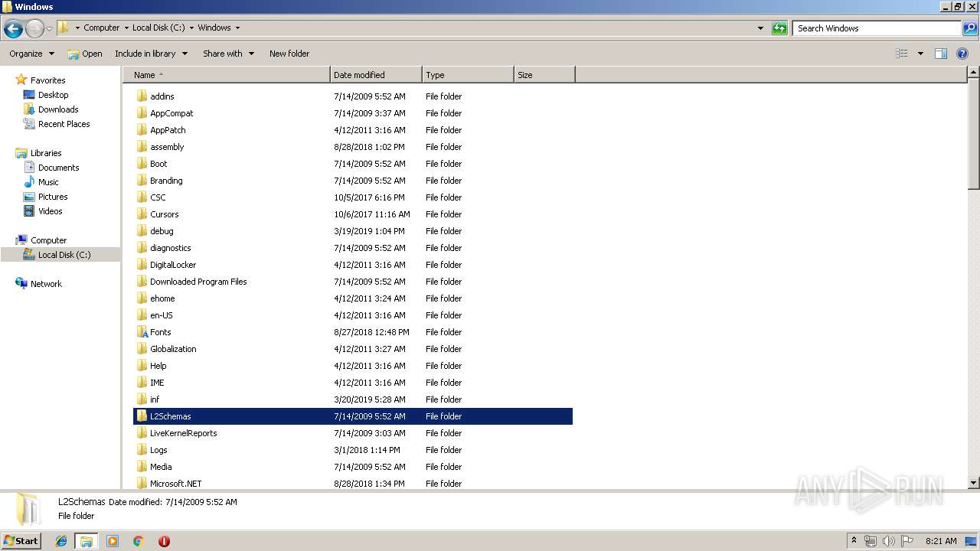Select Libraries in navigation pane
Screen dimensions: 980x551
[46, 153]
